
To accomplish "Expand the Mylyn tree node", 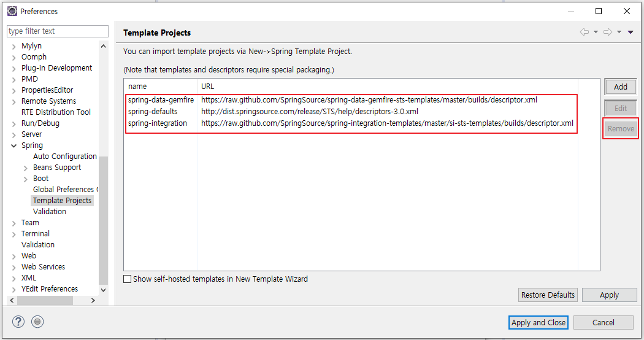I will [x=14, y=47].
